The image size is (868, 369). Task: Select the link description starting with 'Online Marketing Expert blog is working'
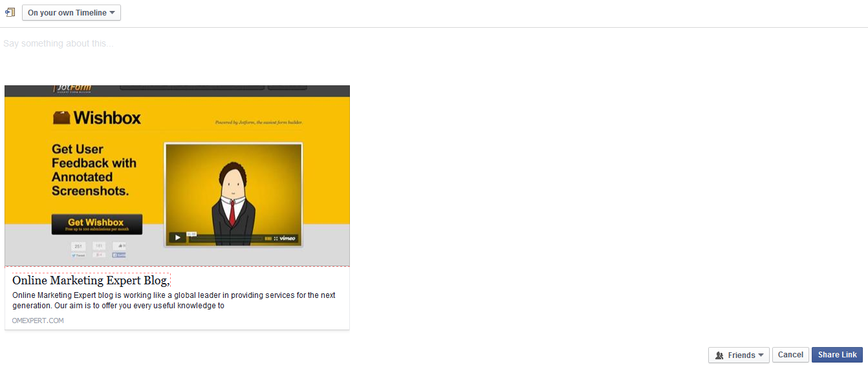click(x=174, y=300)
